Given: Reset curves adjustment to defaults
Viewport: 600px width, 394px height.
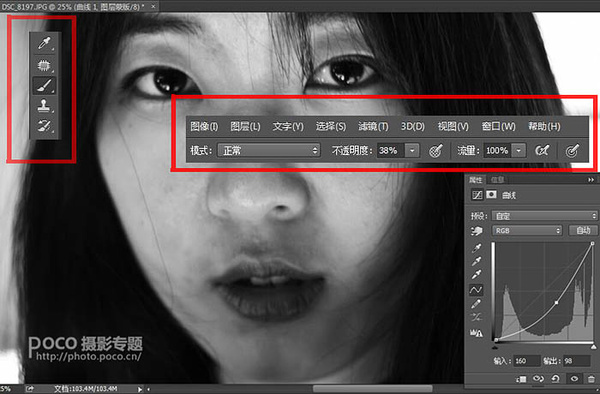Looking at the screenshot, I should tap(555, 378).
